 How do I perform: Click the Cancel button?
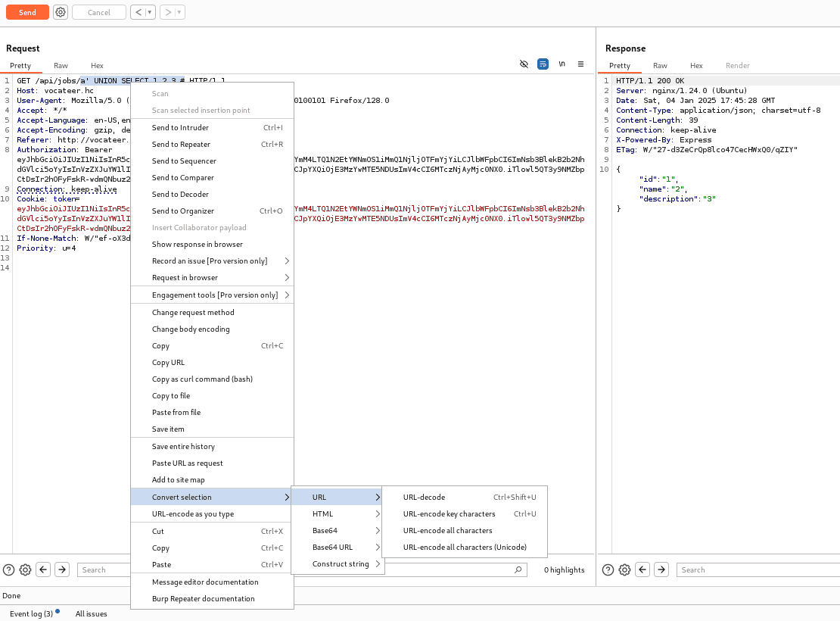coord(99,12)
